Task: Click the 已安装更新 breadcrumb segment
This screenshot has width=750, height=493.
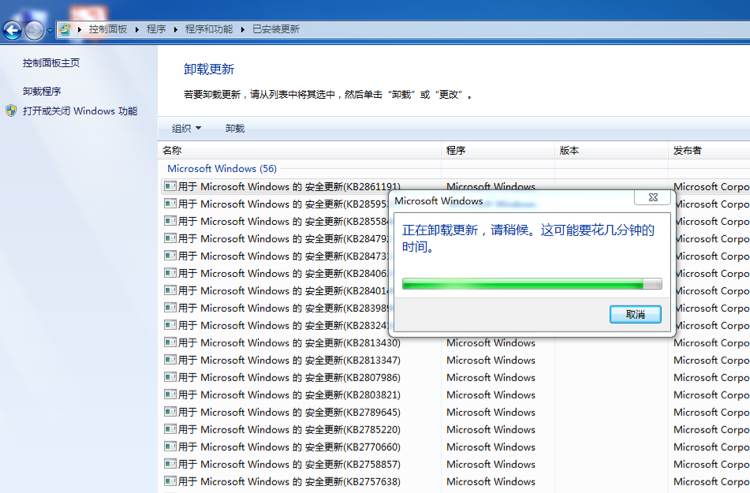Action: pyautogui.click(x=276, y=29)
